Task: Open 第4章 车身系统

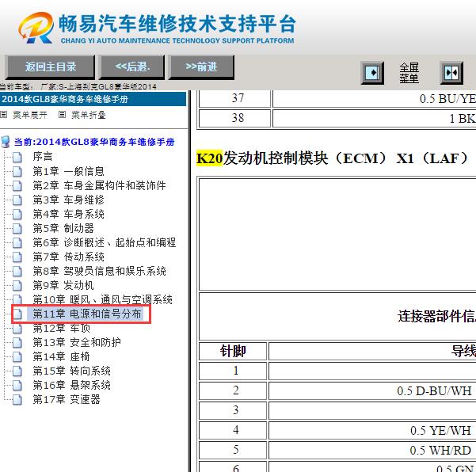Action: [68, 214]
